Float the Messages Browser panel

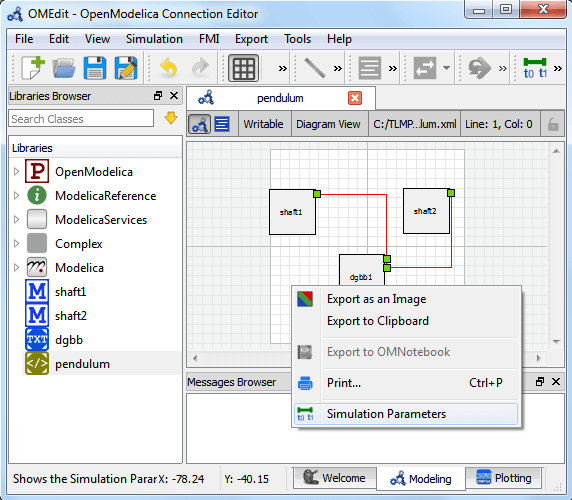tap(540, 382)
